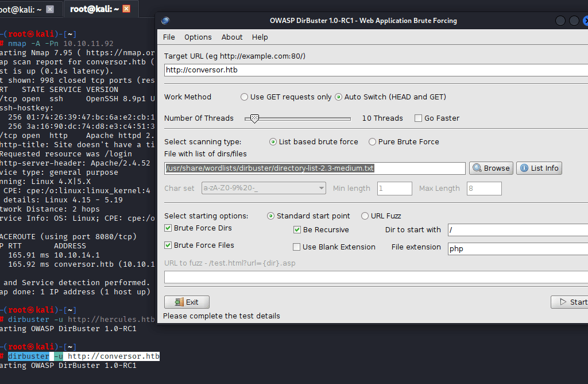Uncheck the Be Recursive checkbox

297,230
